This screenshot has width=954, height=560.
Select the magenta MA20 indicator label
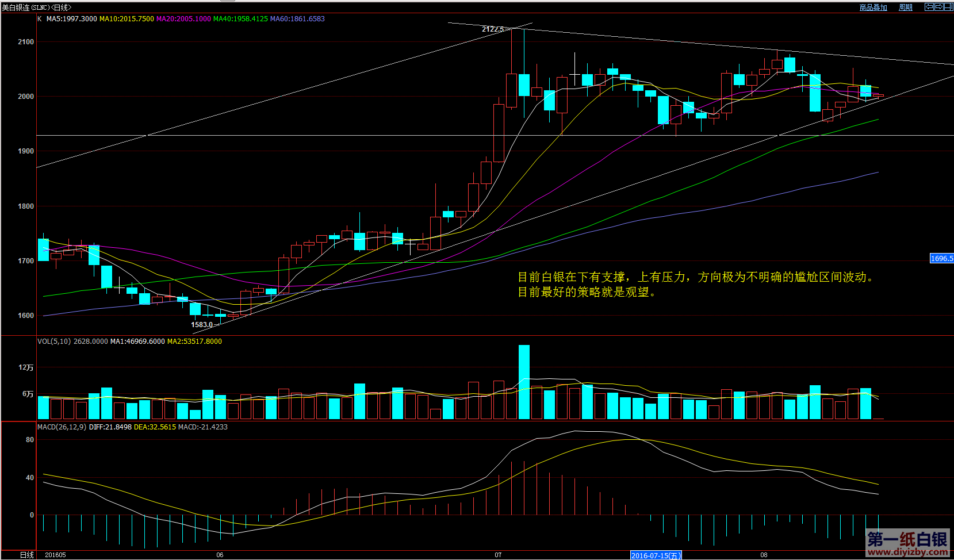(x=183, y=19)
